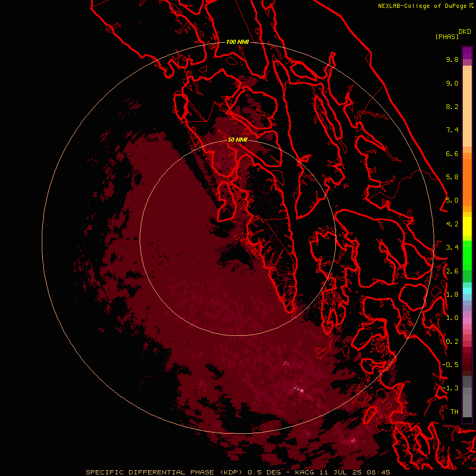This screenshot has width=476, height=476.
Task: Click the 11 JUL 25 date text
Action: pyautogui.click(x=341, y=472)
